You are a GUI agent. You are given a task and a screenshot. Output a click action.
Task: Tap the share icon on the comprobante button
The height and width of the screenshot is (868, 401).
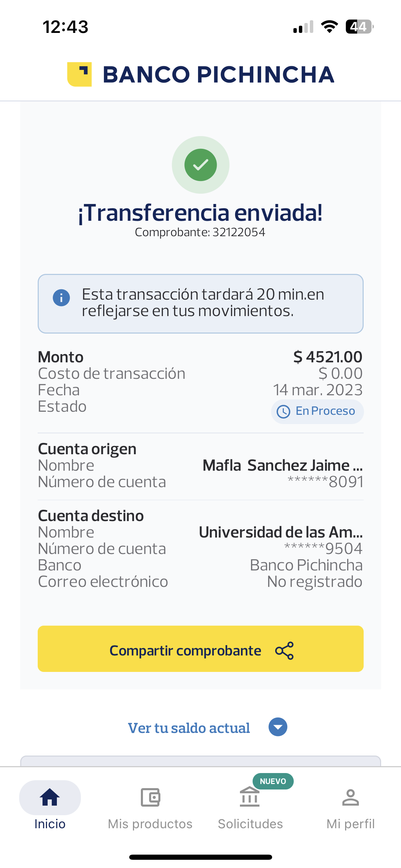284,650
